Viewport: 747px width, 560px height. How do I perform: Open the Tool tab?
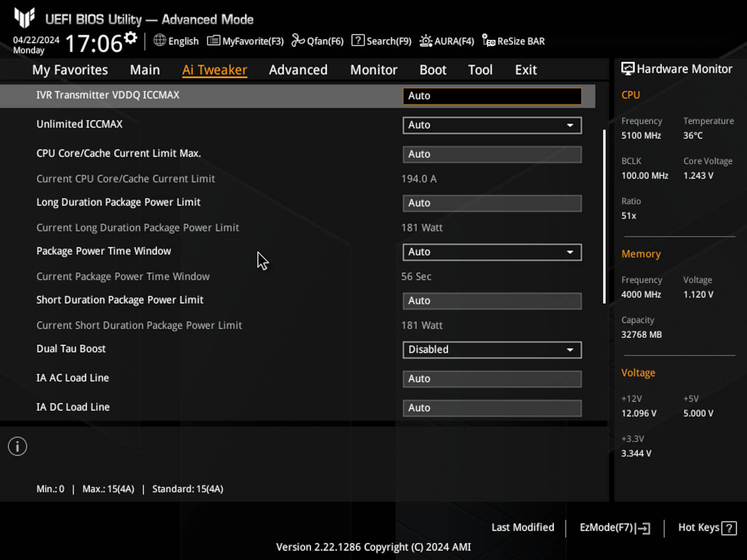[x=480, y=70]
